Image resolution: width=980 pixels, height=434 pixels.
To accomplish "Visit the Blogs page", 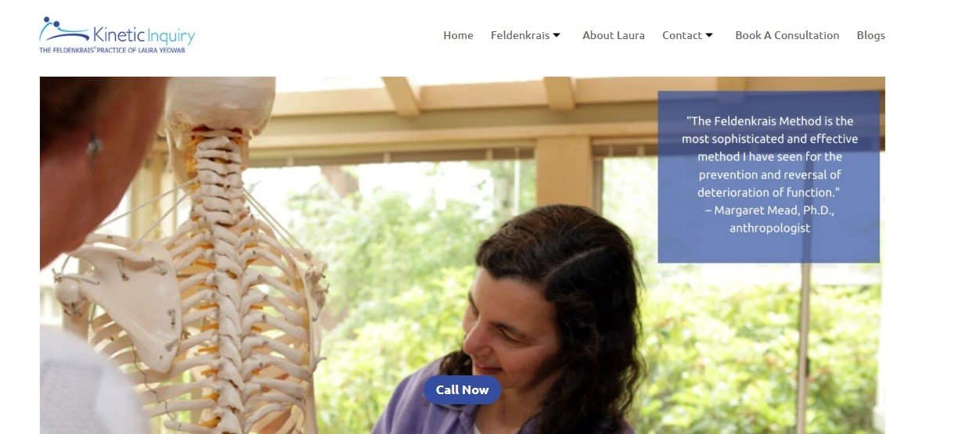I will [x=870, y=35].
